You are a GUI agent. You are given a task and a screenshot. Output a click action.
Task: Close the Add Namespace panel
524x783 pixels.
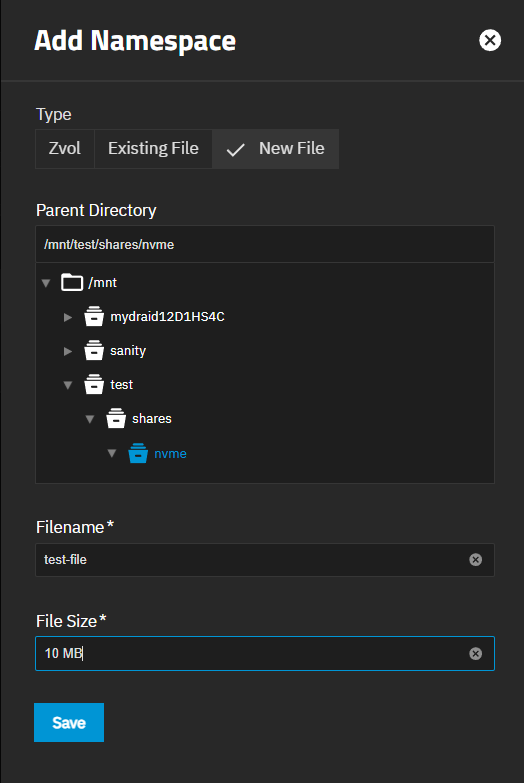click(x=490, y=40)
